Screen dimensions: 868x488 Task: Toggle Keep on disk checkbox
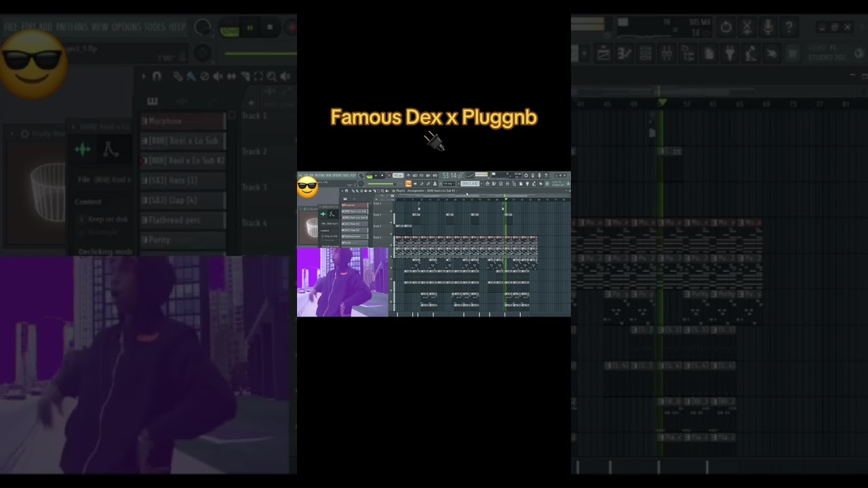pos(323,237)
